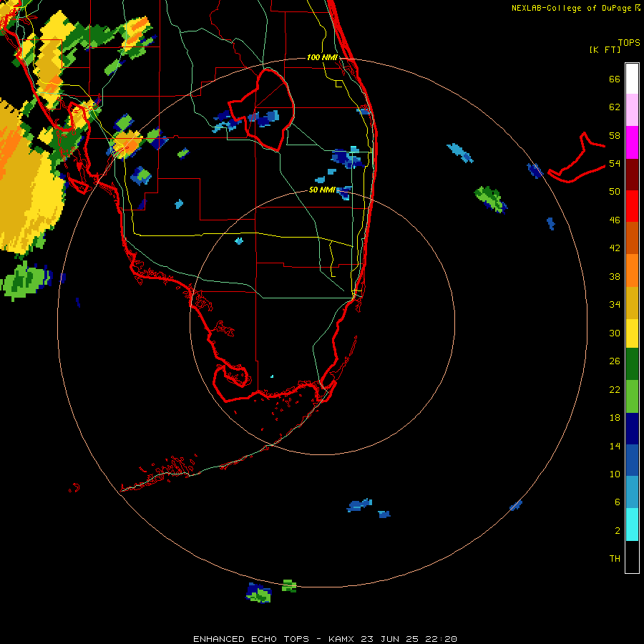Click the 2 legend value
The width and height of the screenshot is (644, 644).
coord(618,531)
